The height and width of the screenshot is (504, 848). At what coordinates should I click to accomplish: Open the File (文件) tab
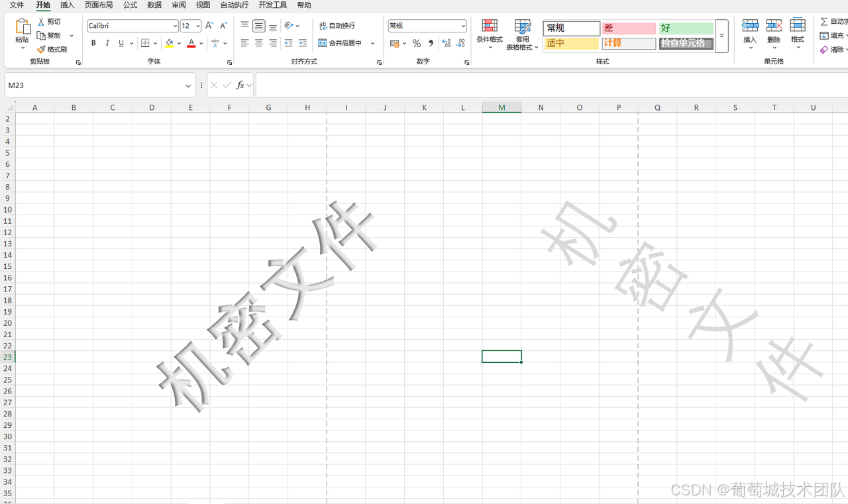tap(17, 5)
